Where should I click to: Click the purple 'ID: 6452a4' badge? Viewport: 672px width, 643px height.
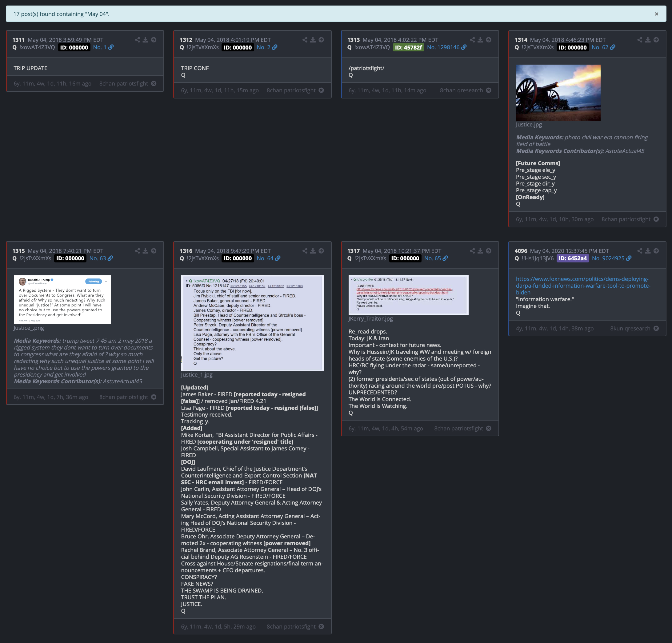coord(573,258)
